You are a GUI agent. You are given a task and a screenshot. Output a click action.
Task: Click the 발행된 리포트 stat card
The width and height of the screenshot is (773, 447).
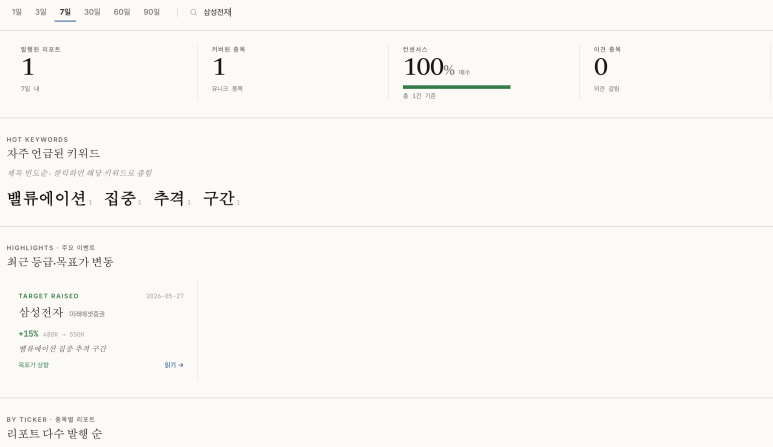coord(102,72)
